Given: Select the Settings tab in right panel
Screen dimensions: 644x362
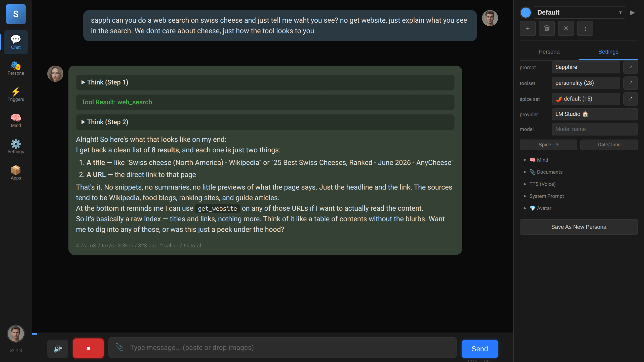Looking at the screenshot, I should point(608,52).
